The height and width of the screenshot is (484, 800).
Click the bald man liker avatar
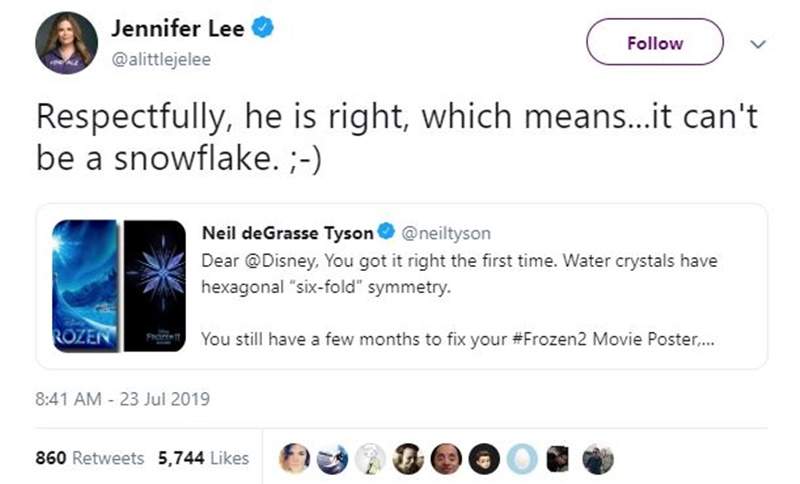coord(447,457)
